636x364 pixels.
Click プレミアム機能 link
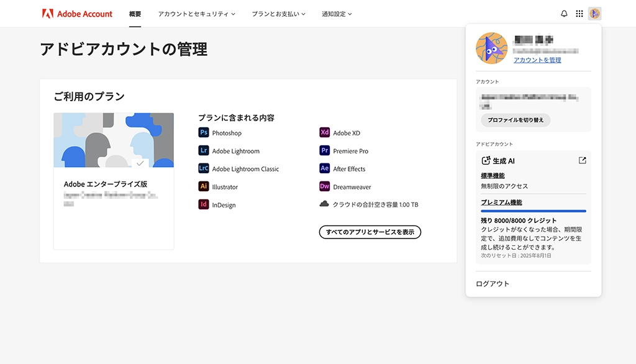(501, 202)
